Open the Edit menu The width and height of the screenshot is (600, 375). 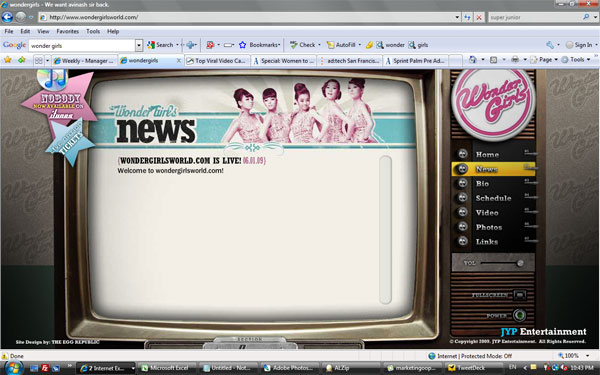tap(25, 31)
